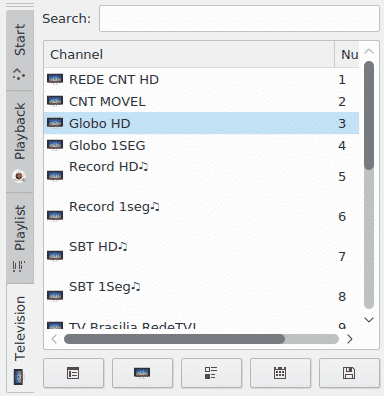Viewport: 384px width, 396px height.
Task: Click TV icon beside REDE CNT HD
Action: 55,79
